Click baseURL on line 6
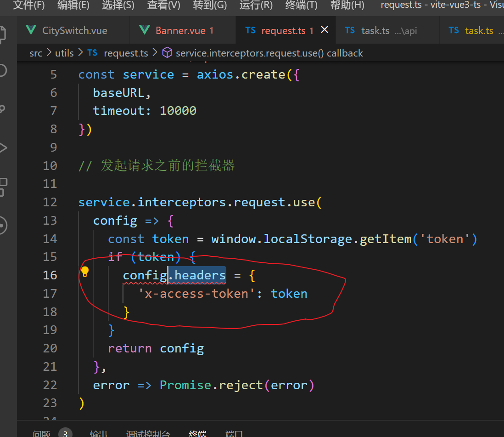Screen dimensions: 504x437 click(118, 93)
